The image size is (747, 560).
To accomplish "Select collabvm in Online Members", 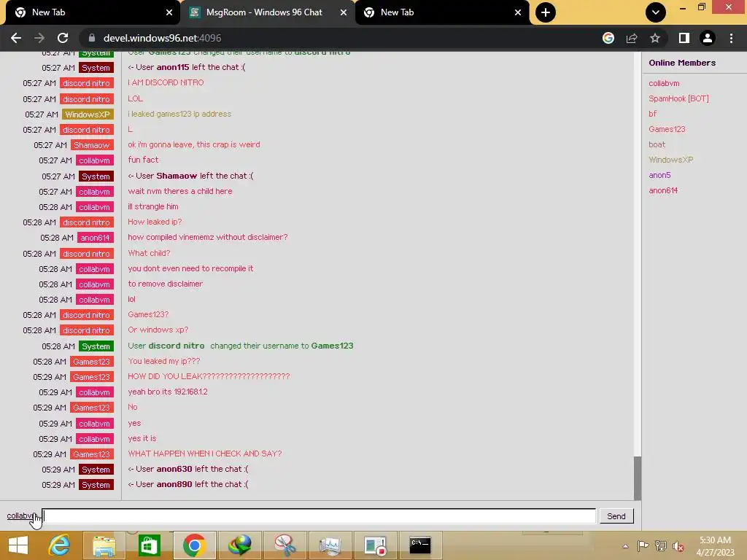I will (x=664, y=83).
